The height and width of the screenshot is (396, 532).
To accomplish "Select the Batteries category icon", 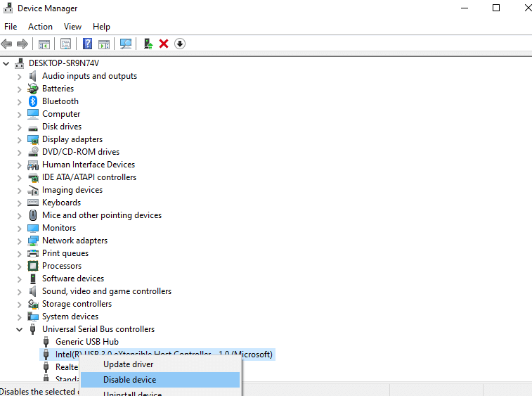I will [x=33, y=89].
